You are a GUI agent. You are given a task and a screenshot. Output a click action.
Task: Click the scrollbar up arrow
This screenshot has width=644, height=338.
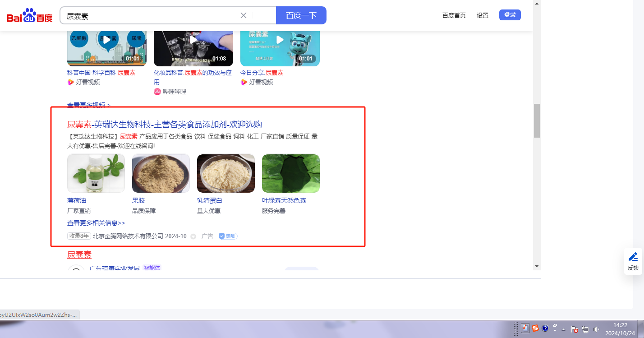[537, 3]
